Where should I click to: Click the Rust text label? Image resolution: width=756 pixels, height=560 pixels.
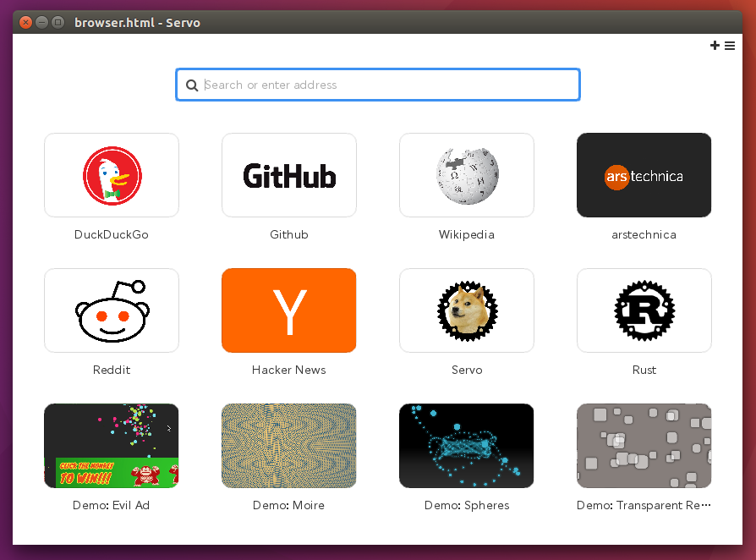coord(644,370)
